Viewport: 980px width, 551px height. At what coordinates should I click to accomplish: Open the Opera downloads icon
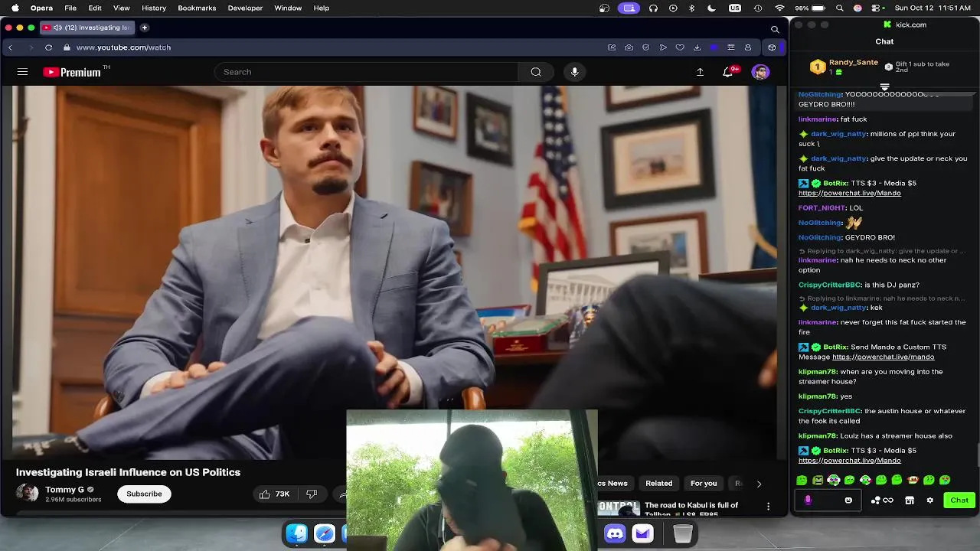pos(697,47)
